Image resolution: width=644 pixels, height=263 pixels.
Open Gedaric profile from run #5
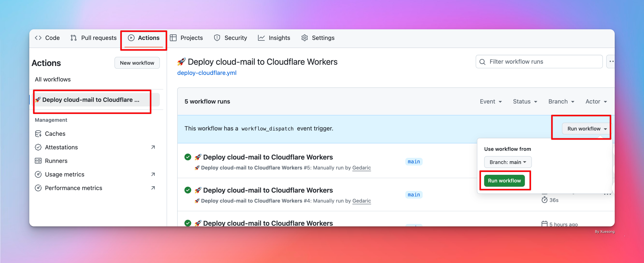coord(362,168)
